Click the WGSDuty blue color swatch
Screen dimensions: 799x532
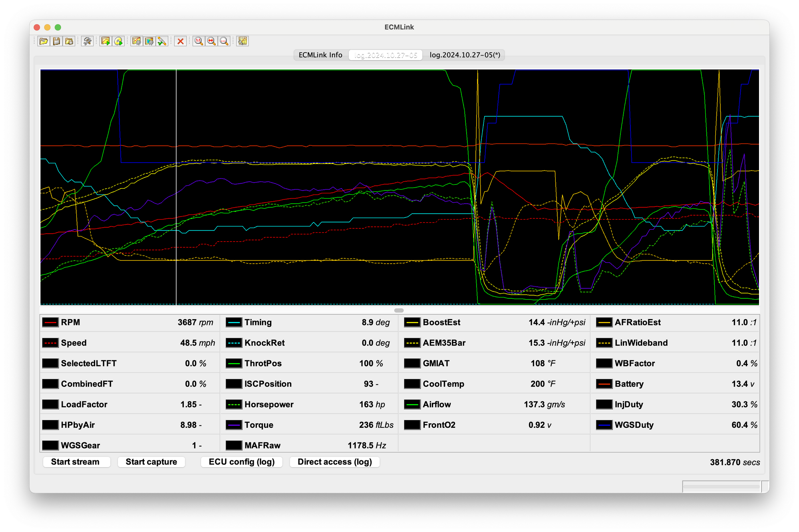point(604,425)
